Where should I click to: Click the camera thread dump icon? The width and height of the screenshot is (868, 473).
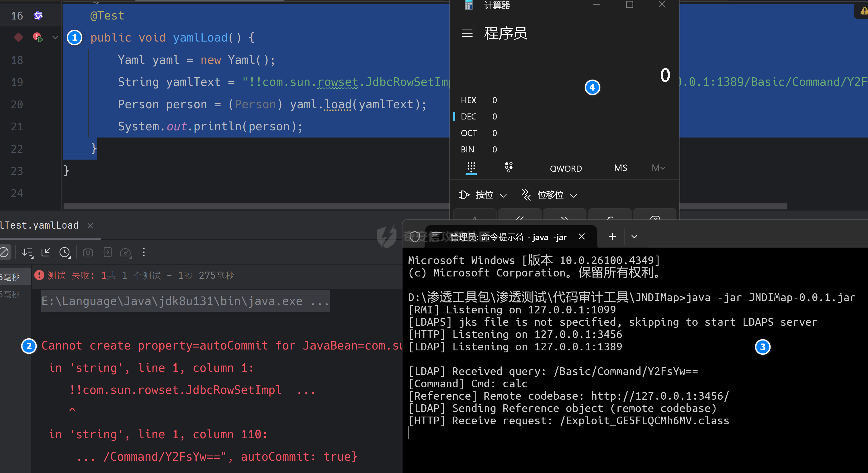tap(88, 252)
